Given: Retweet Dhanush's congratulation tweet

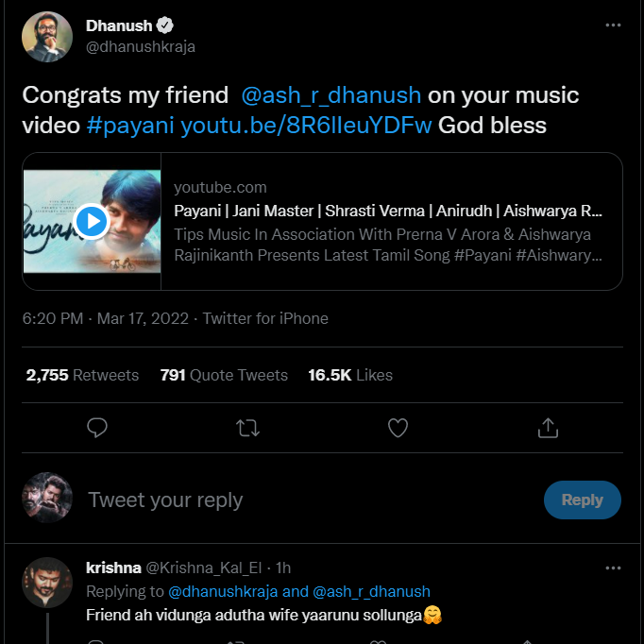Looking at the screenshot, I should (247, 428).
